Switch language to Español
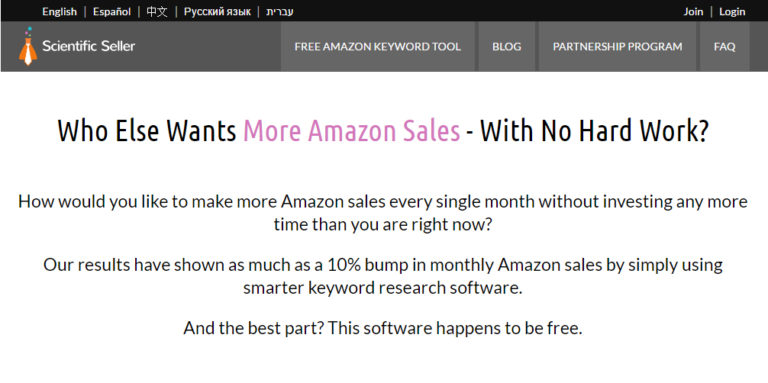The width and height of the screenshot is (768, 383). [112, 12]
